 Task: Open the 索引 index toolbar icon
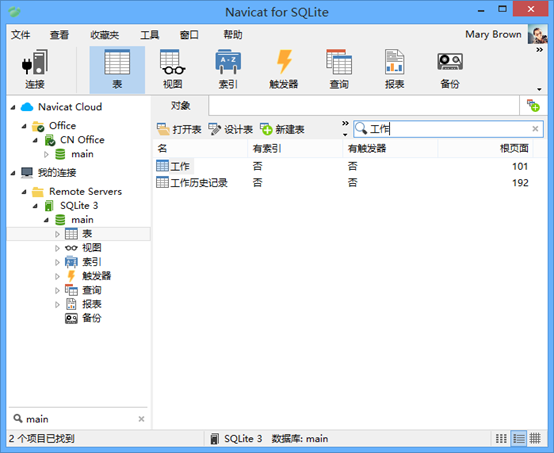point(228,69)
